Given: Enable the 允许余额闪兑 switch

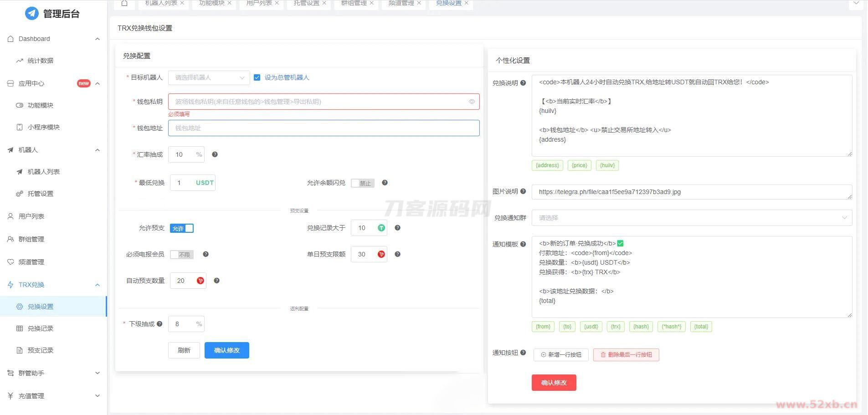Looking at the screenshot, I should 362,183.
